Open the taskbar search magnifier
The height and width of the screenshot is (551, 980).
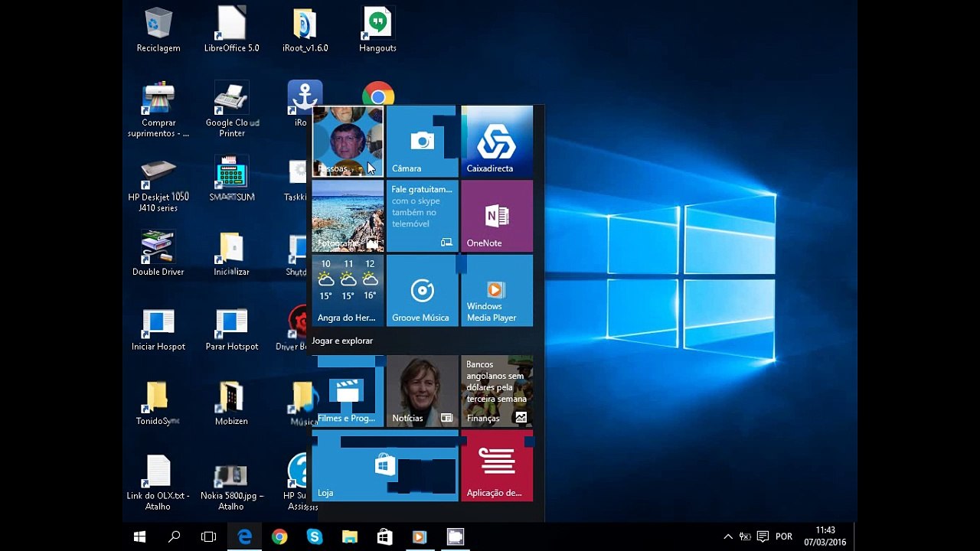[174, 536]
